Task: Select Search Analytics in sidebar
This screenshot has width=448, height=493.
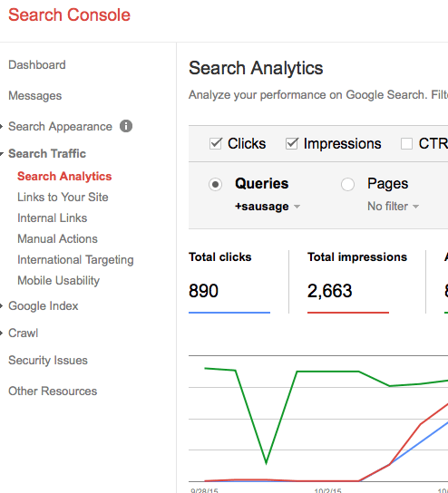Action: [x=64, y=177]
